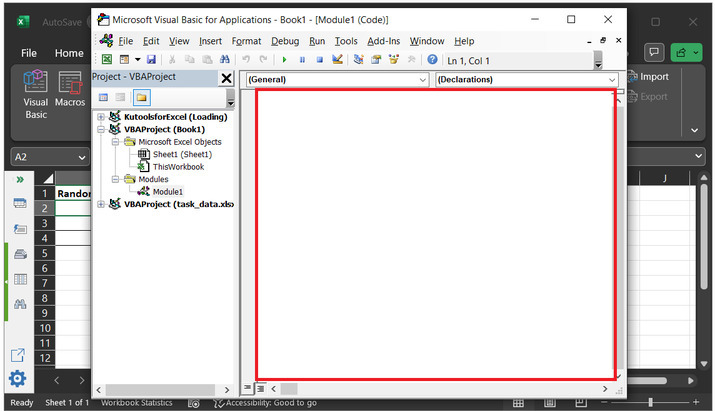Open toolbar options overflow arrow
This screenshot has width=715, height=411.
click(x=598, y=60)
